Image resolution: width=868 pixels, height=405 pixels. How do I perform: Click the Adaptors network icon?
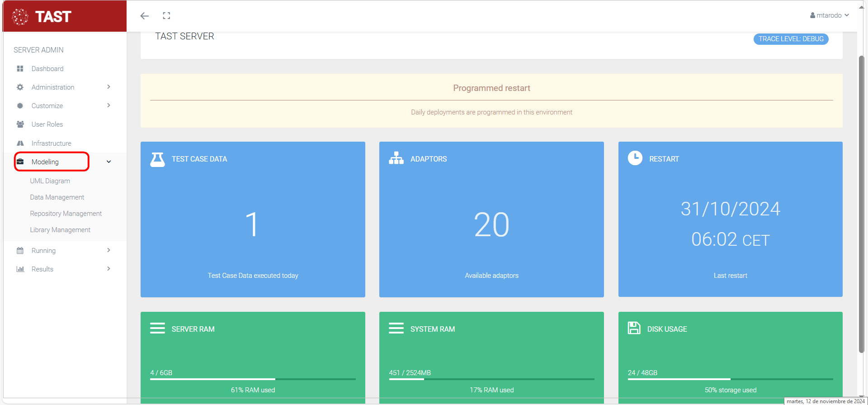point(396,158)
